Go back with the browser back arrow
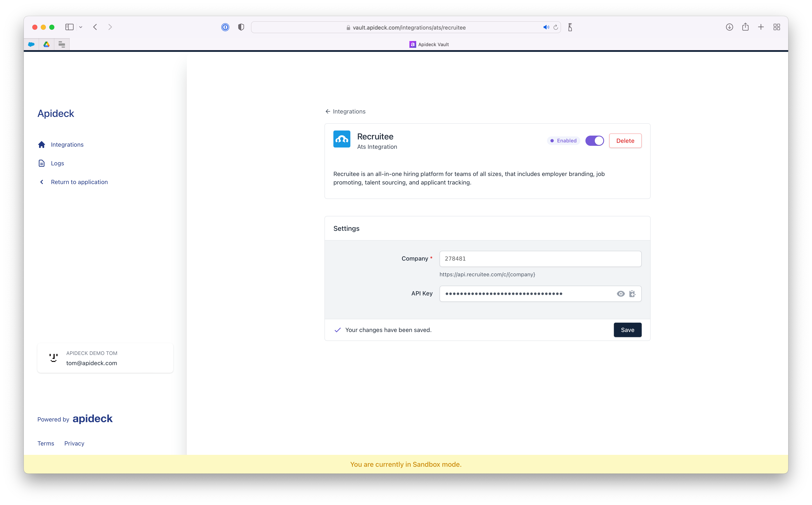Image resolution: width=812 pixels, height=505 pixels. [95, 27]
